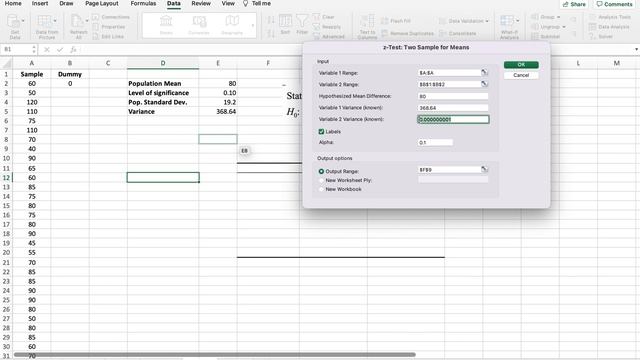Open the View ribbon tab
The width and height of the screenshot is (640, 360).
[228, 3]
